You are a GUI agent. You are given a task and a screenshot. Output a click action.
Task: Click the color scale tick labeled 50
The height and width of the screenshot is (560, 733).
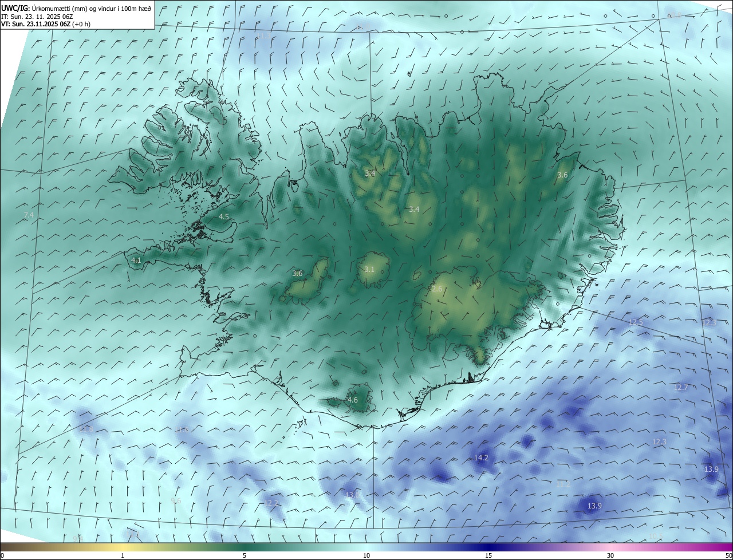click(x=728, y=556)
